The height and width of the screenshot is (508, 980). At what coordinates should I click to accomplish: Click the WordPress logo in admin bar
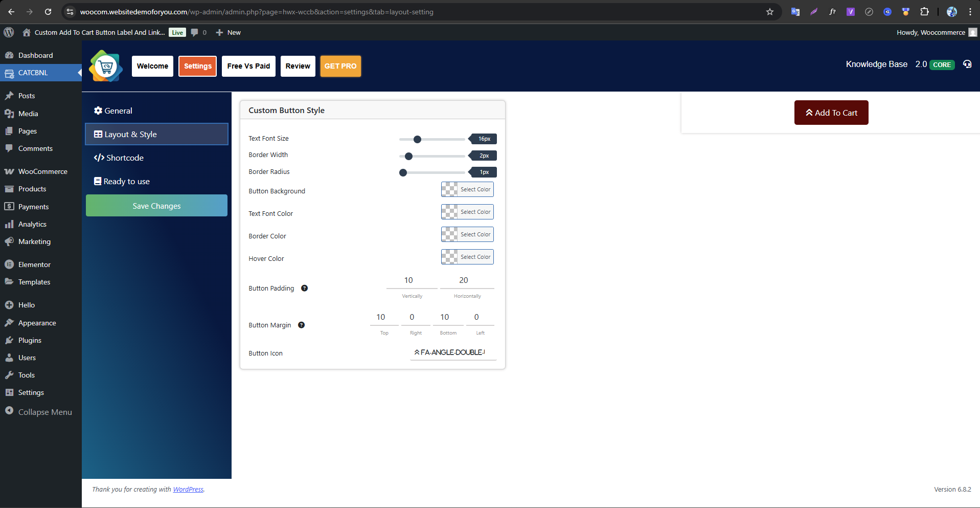(x=9, y=32)
